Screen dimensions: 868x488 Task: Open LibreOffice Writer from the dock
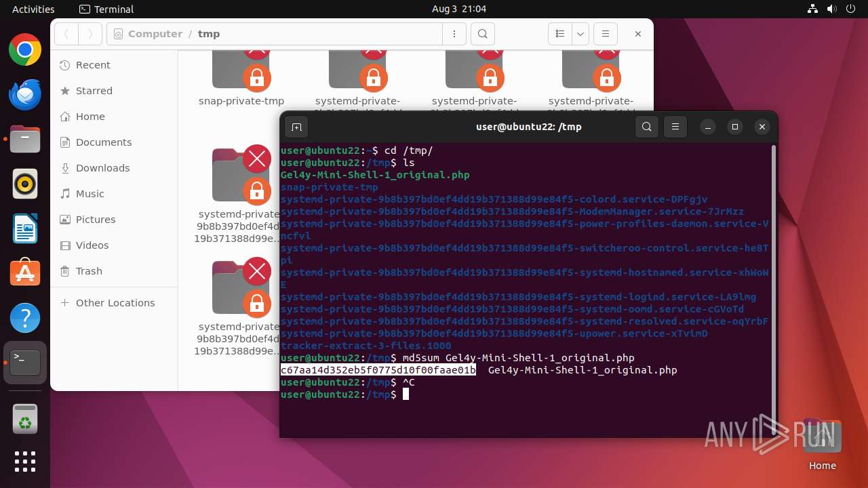[25, 228]
